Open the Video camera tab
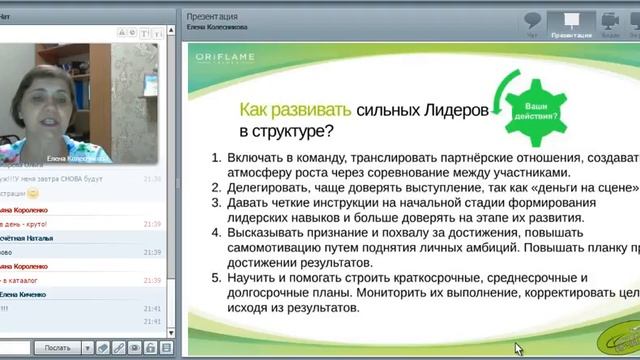Viewport: 640px width, 360px height. pyautogui.click(x=610, y=25)
